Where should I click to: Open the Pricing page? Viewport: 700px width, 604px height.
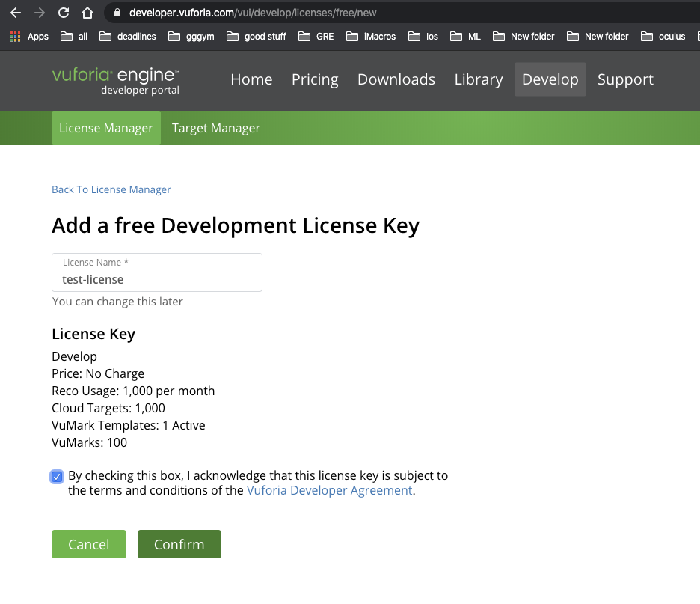[315, 79]
